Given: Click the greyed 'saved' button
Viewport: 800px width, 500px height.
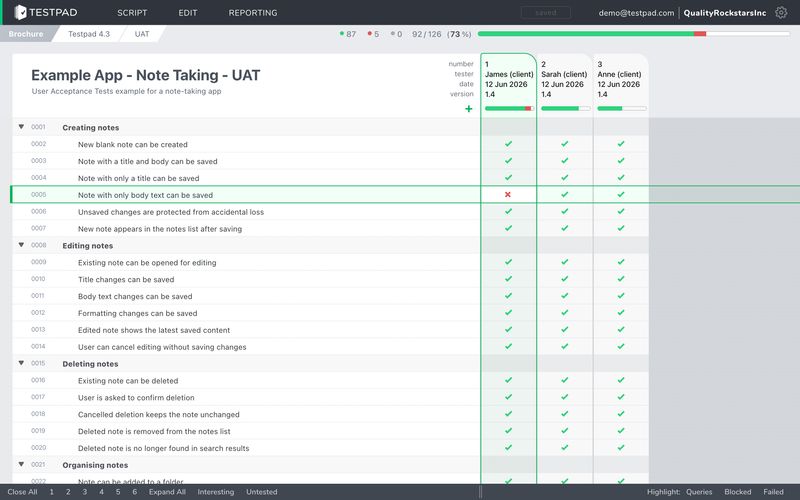Looking at the screenshot, I should click(545, 13).
